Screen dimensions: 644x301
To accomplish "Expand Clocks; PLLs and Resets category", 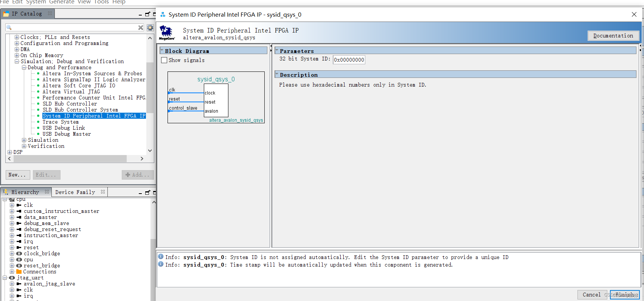I will (17, 37).
